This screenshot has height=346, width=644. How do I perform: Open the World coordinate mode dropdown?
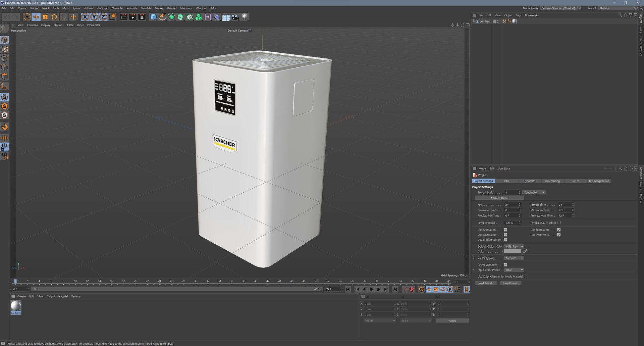(x=380, y=321)
